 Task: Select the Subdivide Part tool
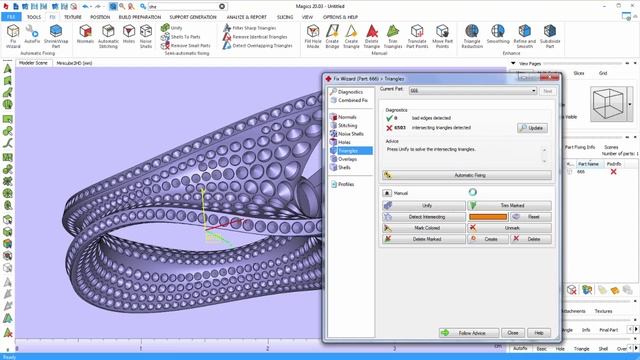pos(550,36)
